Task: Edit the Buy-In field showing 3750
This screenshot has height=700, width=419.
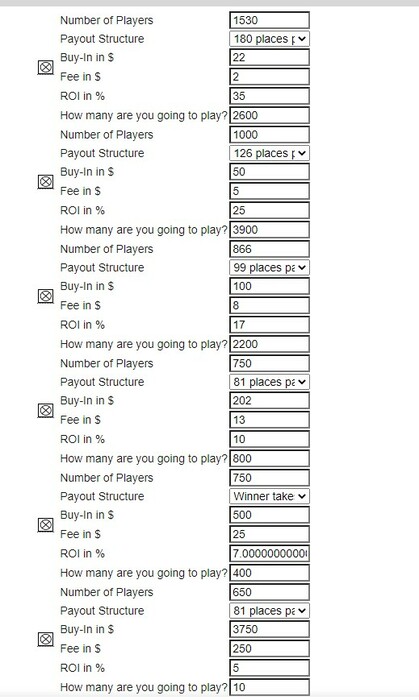Action: (270, 629)
